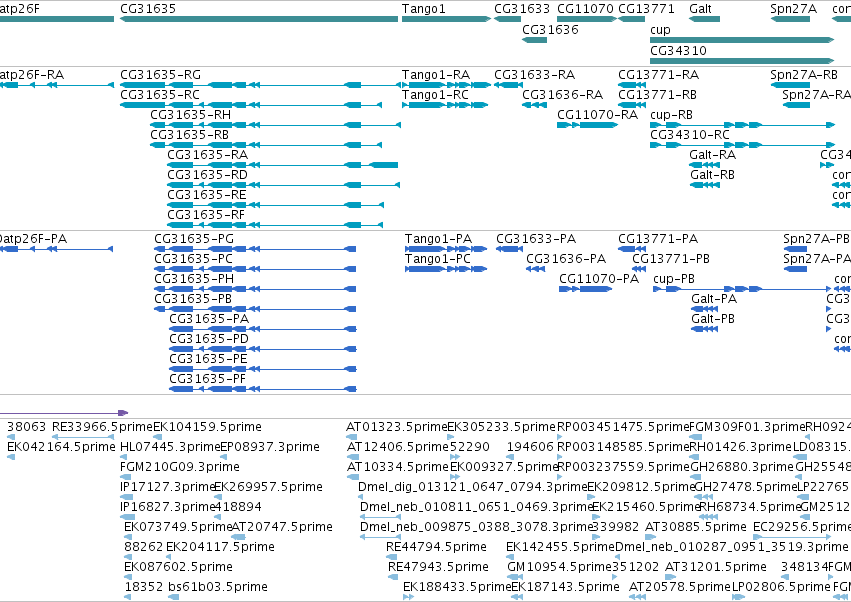851x602 pixels.
Task: Select the Galt gene label
Action: (x=700, y=9)
